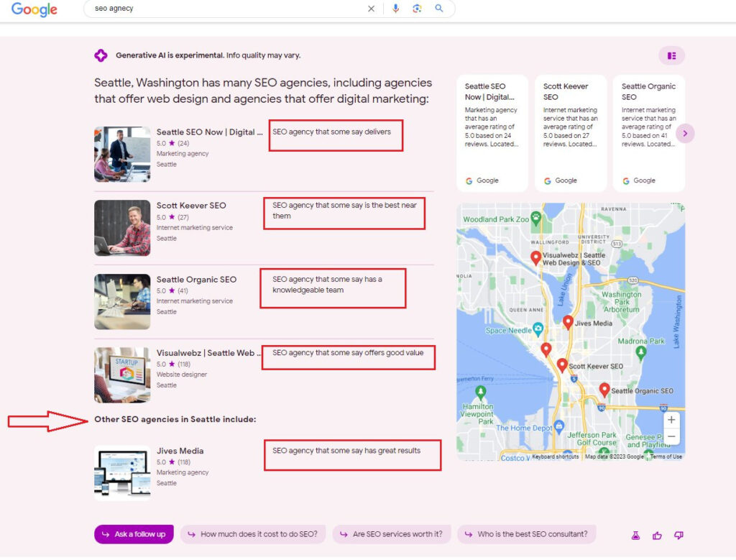Click the thumbs up feedback icon
736x560 pixels.
[x=657, y=535]
